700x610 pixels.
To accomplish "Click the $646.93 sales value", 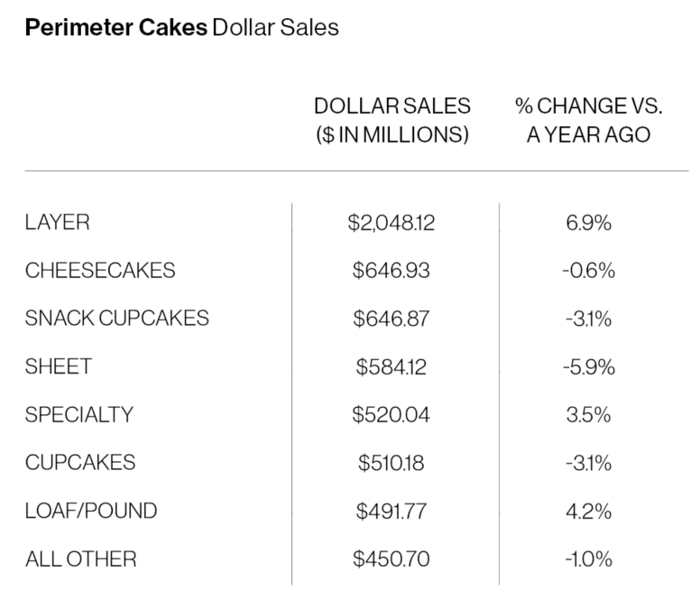I will tap(391, 270).
